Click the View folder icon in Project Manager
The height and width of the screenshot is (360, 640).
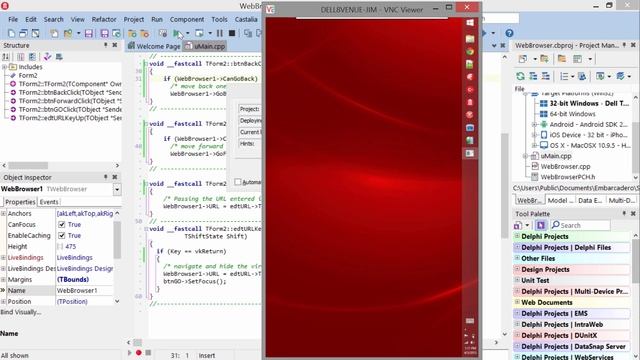pos(562,59)
